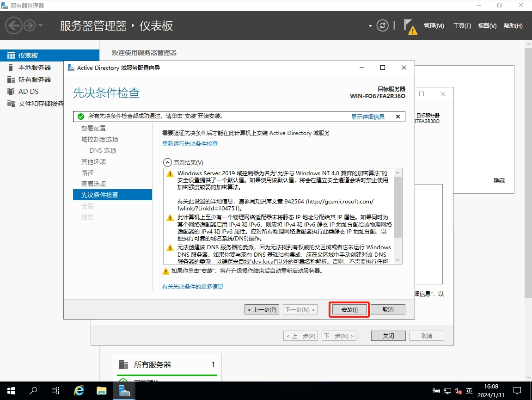Click 重新运行先决条件检查 link
The height and width of the screenshot is (400, 532).
[x=190, y=144]
